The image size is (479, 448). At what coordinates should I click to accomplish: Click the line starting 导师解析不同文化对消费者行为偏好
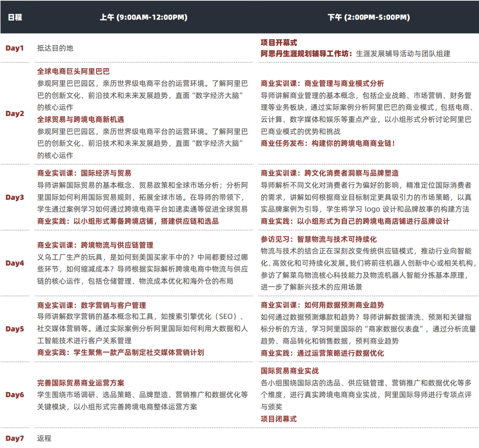[366, 185]
